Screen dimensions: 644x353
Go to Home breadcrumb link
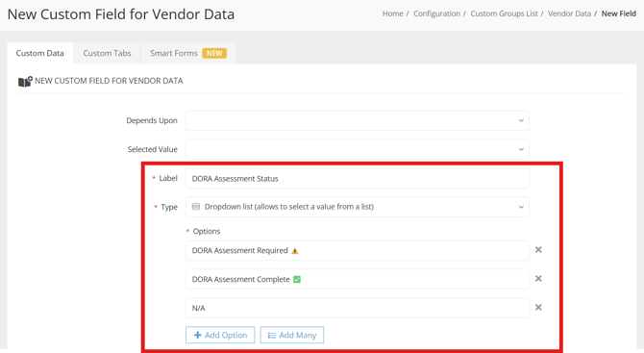(392, 13)
